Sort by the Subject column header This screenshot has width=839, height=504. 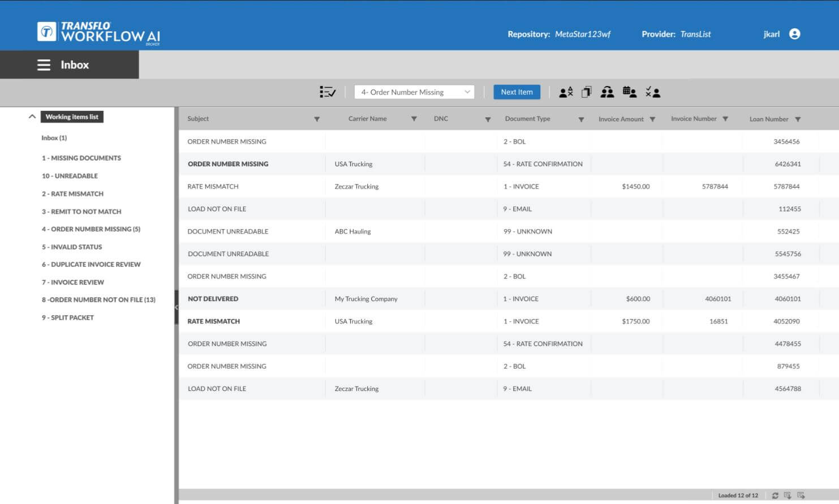tap(198, 119)
